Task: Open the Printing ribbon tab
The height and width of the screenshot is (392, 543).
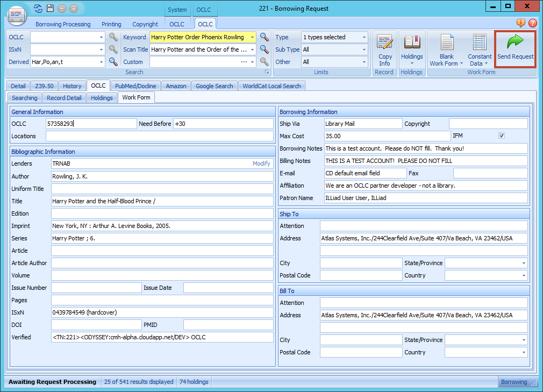Action: (x=111, y=24)
